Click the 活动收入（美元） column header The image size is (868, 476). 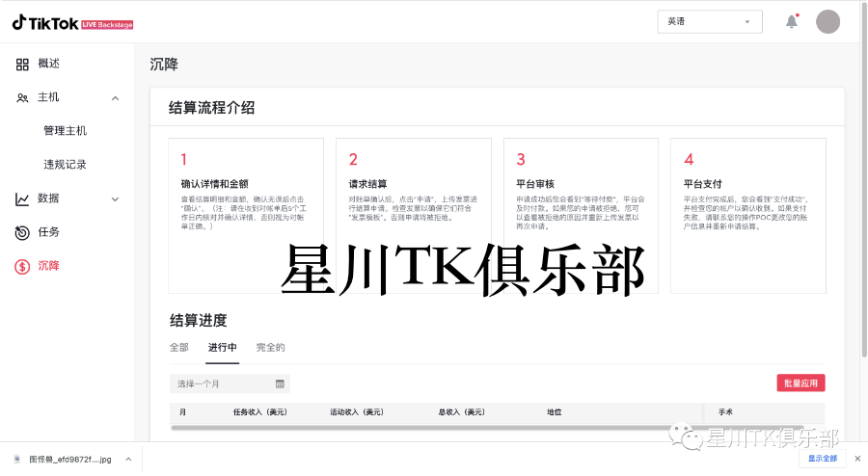click(357, 412)
